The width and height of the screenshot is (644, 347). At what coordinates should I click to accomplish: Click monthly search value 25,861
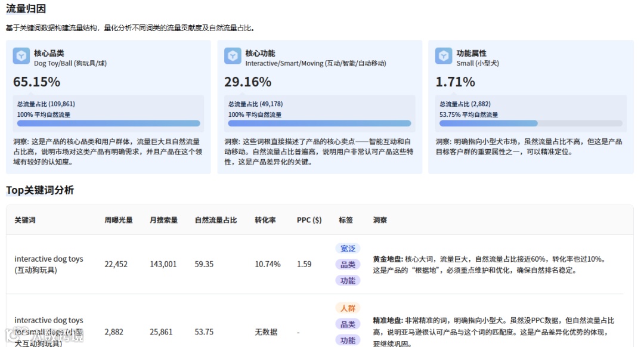161,332
